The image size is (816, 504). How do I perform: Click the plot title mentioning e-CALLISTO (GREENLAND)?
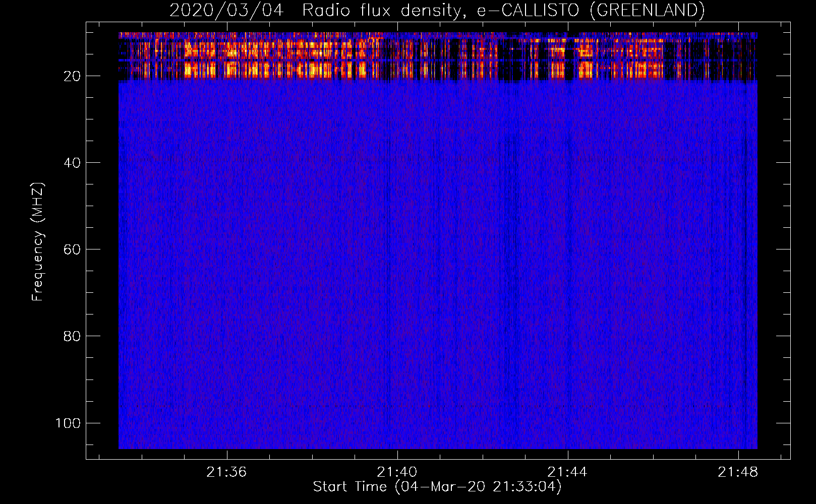tap(437, 10)
